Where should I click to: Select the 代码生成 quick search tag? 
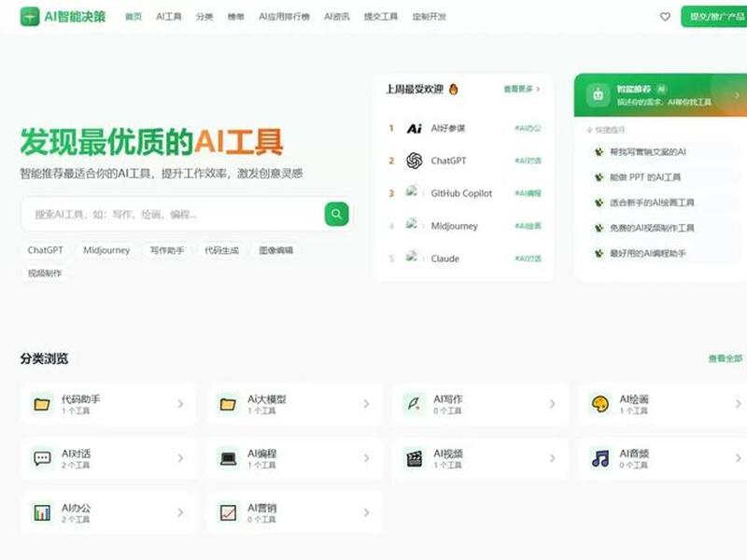pos(221,250)
